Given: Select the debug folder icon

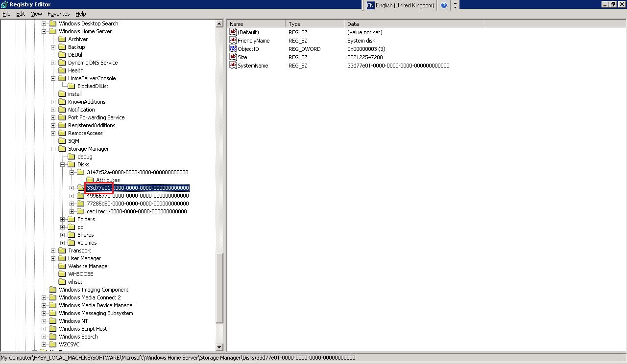Looking at the screenshot, I should pos(71,157).
